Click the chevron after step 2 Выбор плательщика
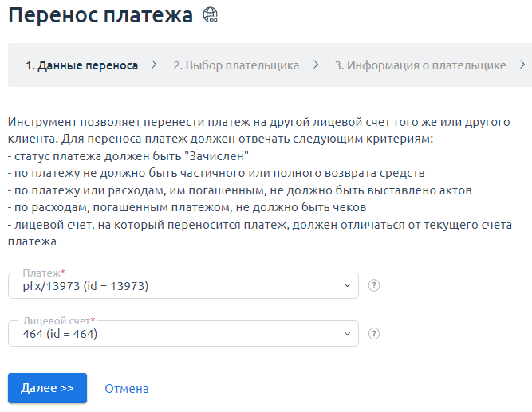 (316, 65)
